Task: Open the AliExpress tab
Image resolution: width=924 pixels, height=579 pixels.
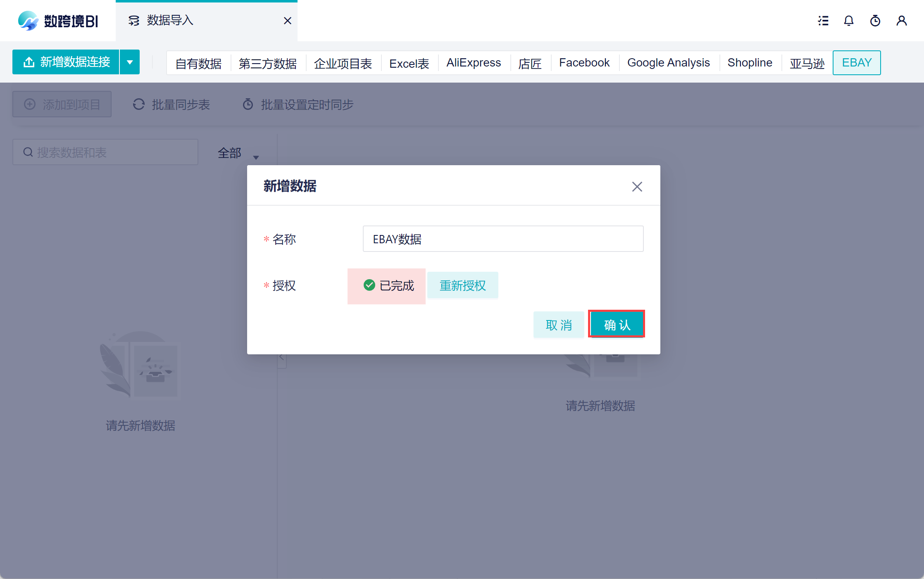Action: pos(474,63)
